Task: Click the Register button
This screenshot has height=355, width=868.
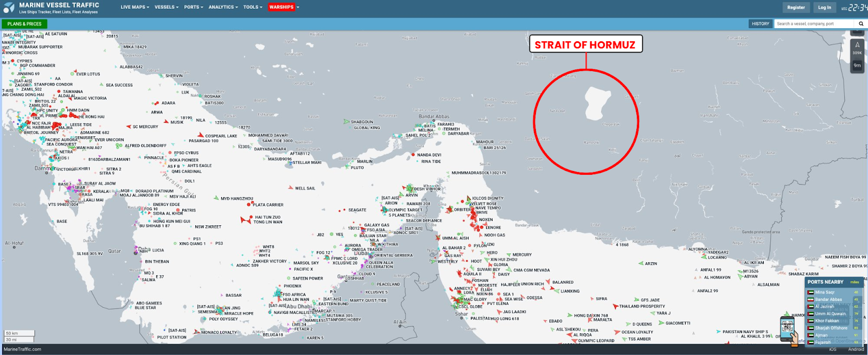Action: click(796, 8)
